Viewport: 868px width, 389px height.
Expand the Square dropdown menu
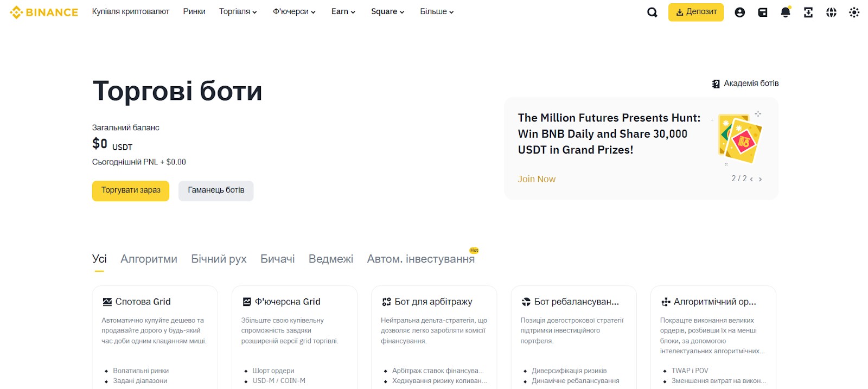387,11
